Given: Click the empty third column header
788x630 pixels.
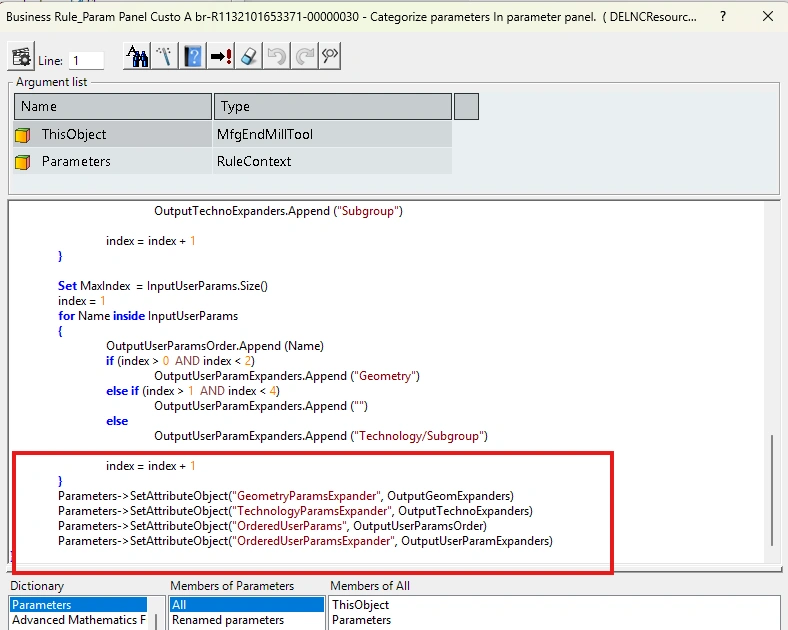Looking at the screenshot, I should (466, 107).
